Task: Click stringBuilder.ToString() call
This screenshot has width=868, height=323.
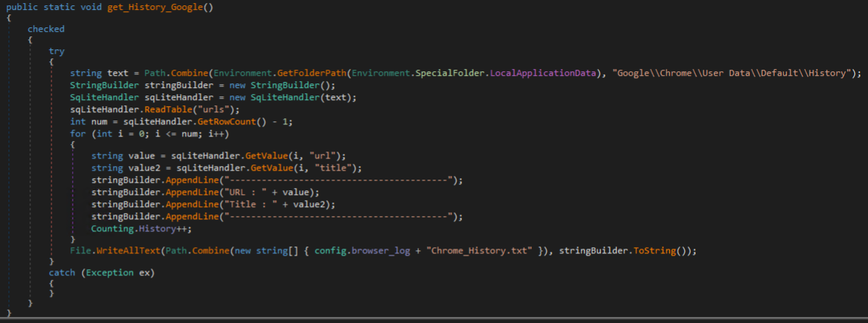Action: point(626,251)
